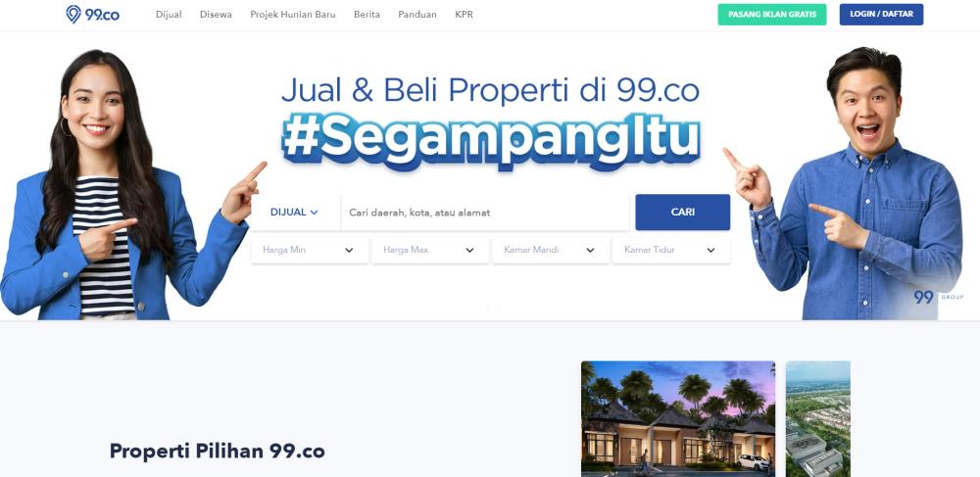
Task: Open the Harga Min dropdown
Action: click(310, 250)
